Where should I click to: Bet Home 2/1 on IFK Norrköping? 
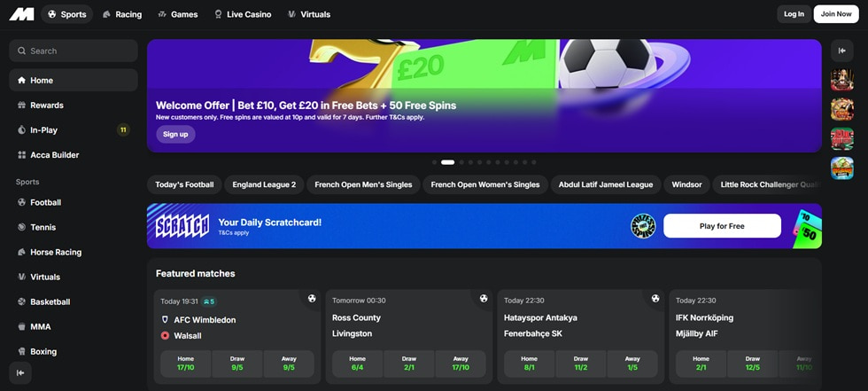pos(701,364)
